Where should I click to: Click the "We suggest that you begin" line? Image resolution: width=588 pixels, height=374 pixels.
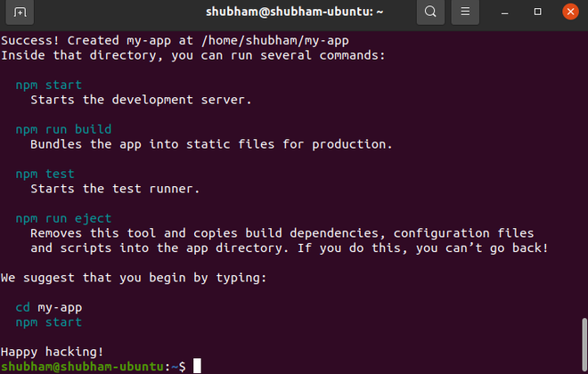134,278
